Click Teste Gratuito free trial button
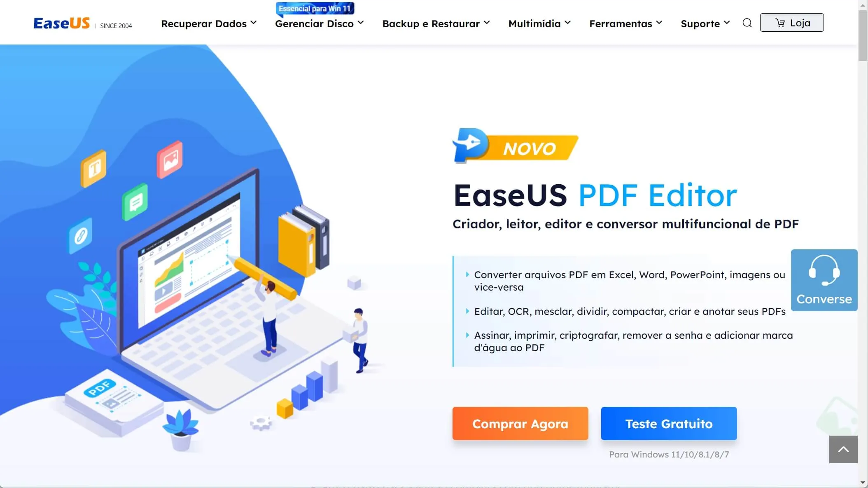The image size is (868, 488). pos(669,424)
